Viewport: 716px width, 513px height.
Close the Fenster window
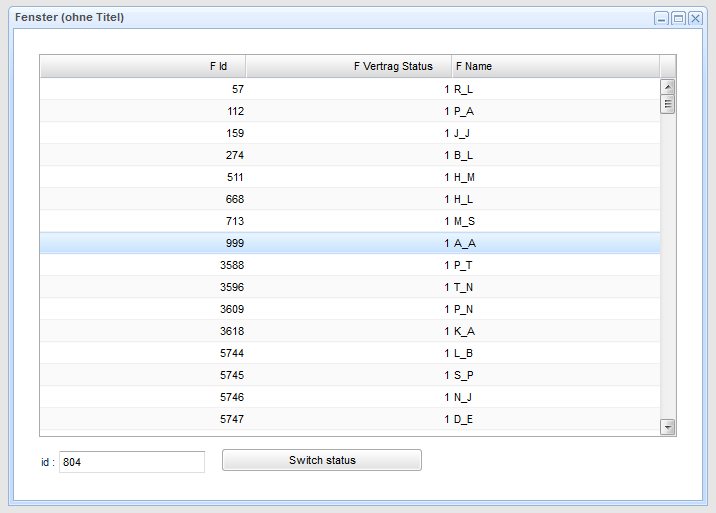point(695,18)
